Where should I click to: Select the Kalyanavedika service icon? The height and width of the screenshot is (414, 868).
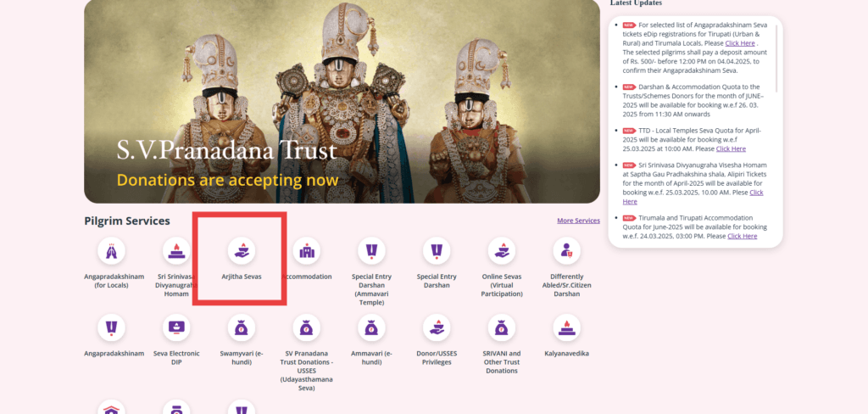(x=566, y=327)
